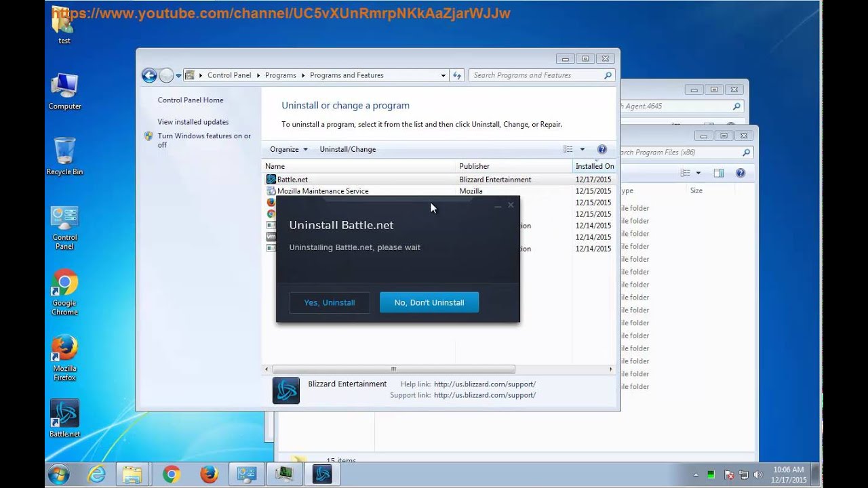Toggle preview pane in Program Files window

(719, 174)
